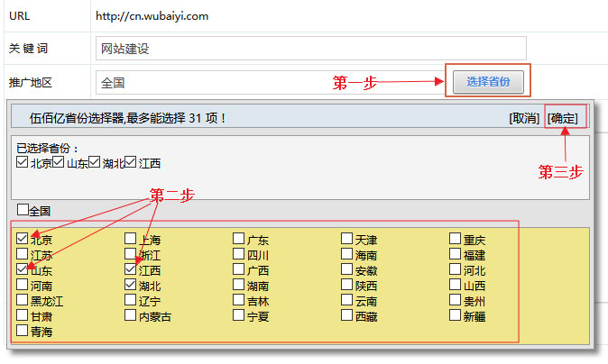This screenshot has height=364, width=608.
Task: Select the 黑龙江 checkbox
Action: pyautogui.click(x=23, y=300)
